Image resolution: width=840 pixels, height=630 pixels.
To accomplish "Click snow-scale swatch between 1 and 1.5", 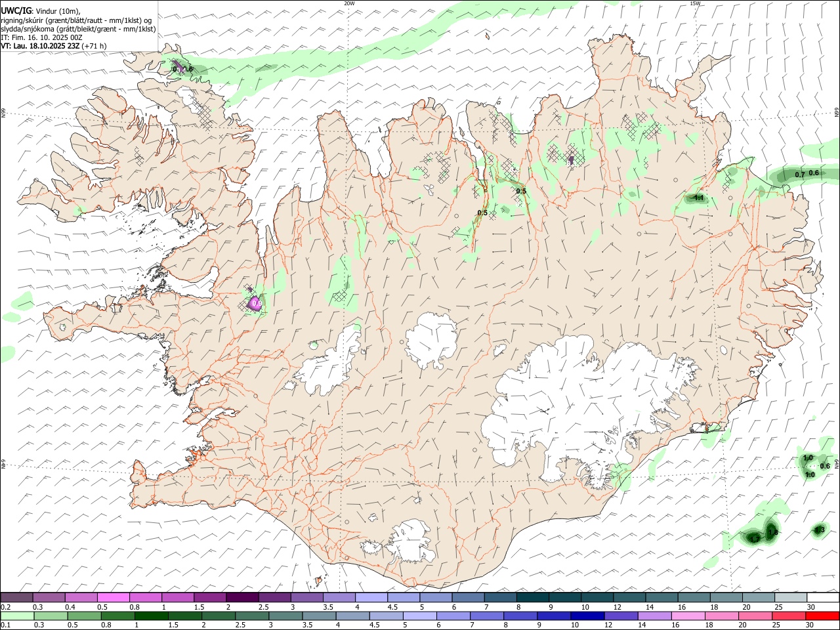I will coord(178,598).
